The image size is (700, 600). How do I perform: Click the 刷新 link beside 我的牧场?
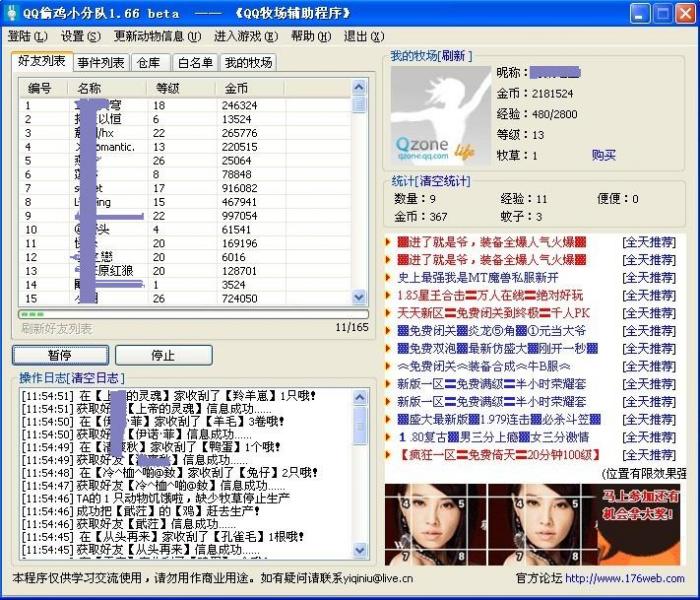454,56
